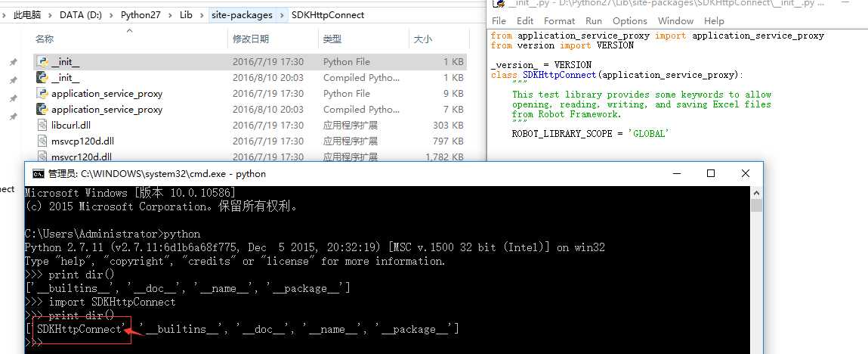Select the __init__ Python File icon
The image size is (868, 354).
[x=42, y=61]
